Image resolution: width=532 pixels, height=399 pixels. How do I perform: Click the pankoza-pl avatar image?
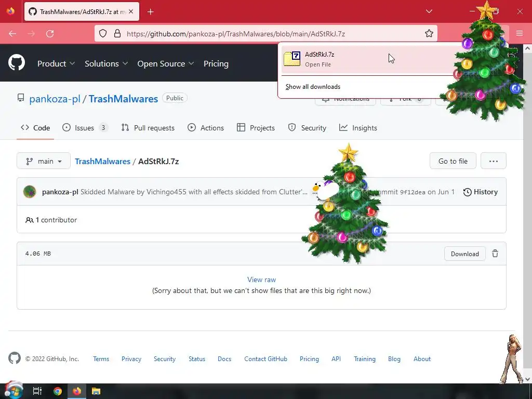30,192
